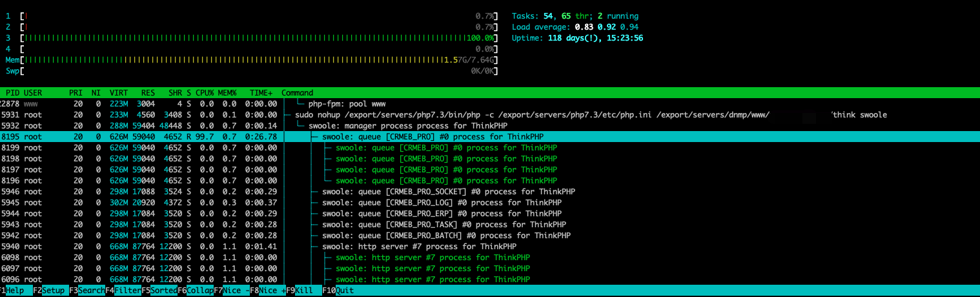Image resolution: width=980 pixels, height=297 pixels.
Task: Click the Swp swap meter bar
Action: click(259, 70)
